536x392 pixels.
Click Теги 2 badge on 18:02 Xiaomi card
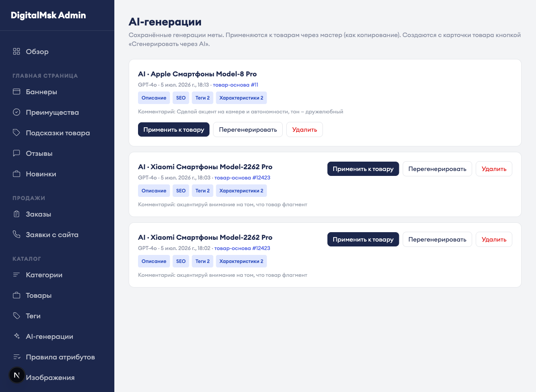pos(202,261)
